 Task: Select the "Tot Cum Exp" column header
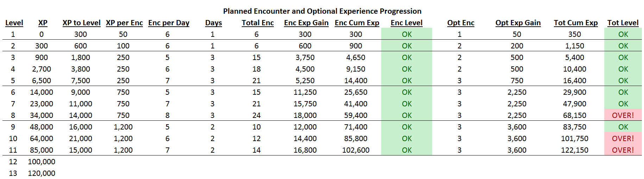click(575, 23)
